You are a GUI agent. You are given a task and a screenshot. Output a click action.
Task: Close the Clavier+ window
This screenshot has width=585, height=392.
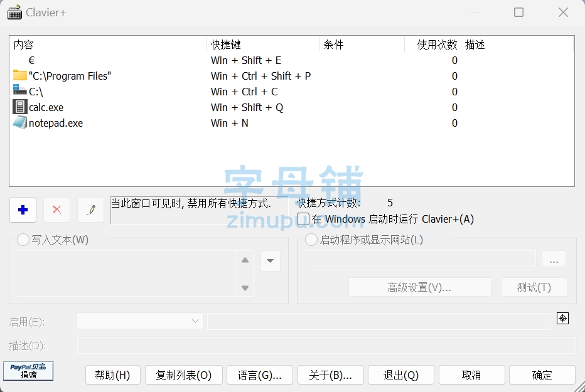pos(564,13)
